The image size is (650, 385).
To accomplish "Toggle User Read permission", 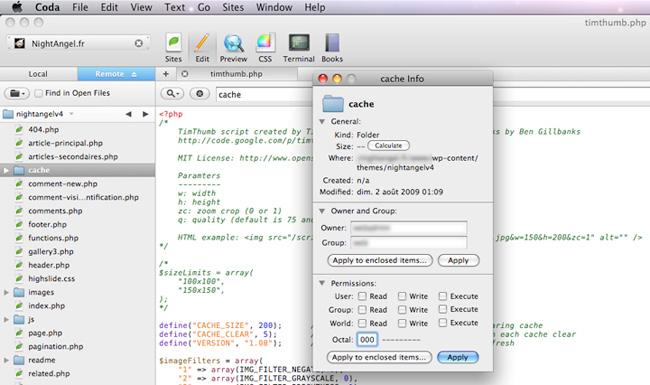I will (x=362, y=296).
